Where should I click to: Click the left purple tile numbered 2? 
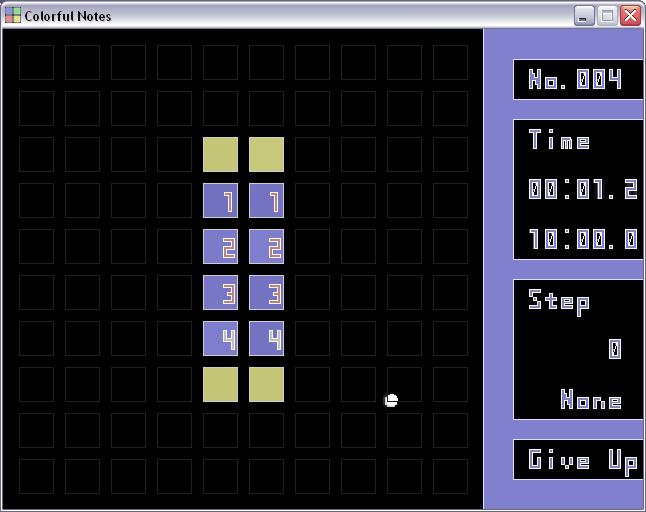pyautogui.click(x=220, y=246)
